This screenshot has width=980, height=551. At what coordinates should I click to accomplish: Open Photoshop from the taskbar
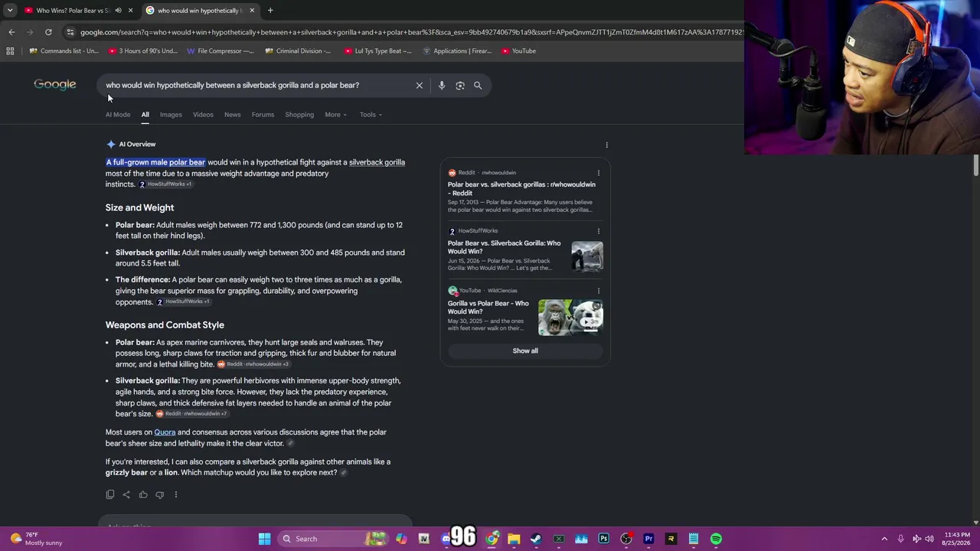[x=604, y=539]
